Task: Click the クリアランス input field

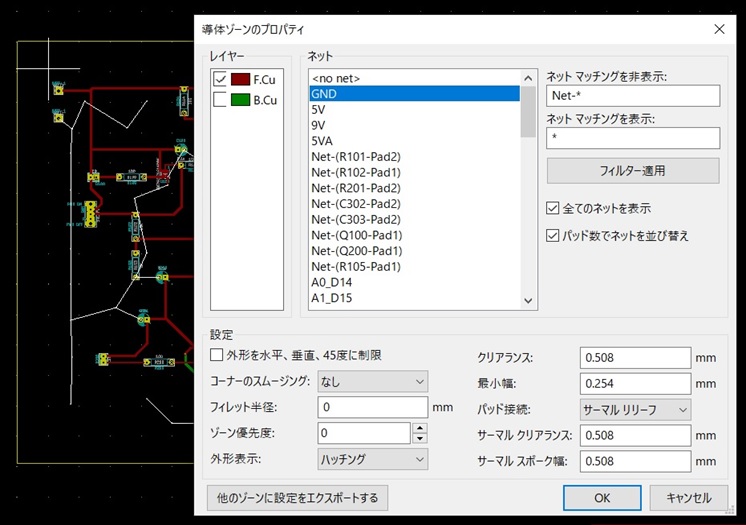Action: [x=635, y=357]
